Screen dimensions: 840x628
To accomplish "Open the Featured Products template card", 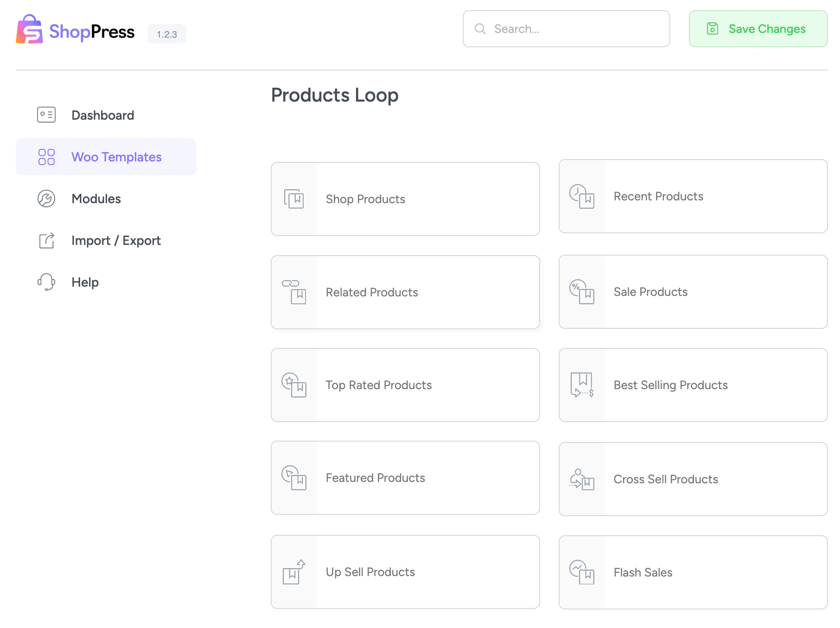I will (x=405, y=478).
